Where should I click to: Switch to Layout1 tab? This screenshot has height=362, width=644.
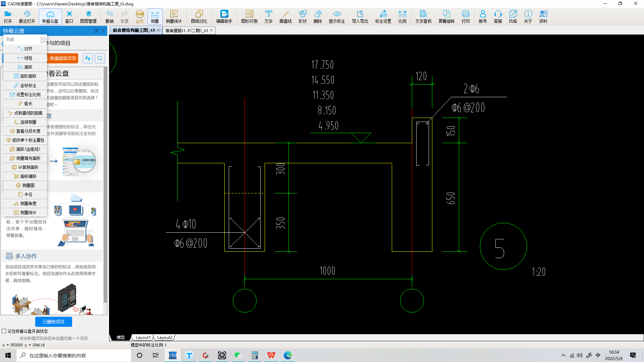pyautogui.click(x=143, y=338)
